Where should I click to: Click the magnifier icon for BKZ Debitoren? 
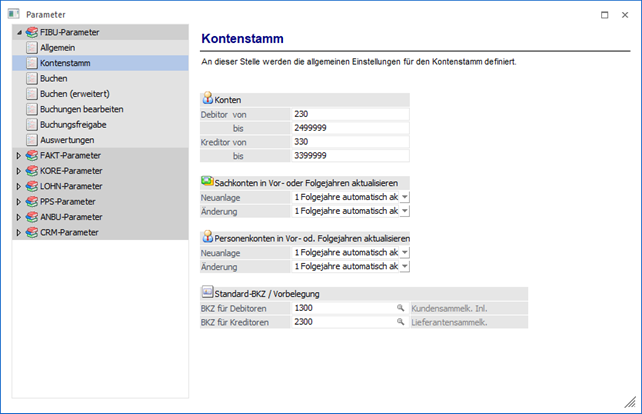point(401,308)
